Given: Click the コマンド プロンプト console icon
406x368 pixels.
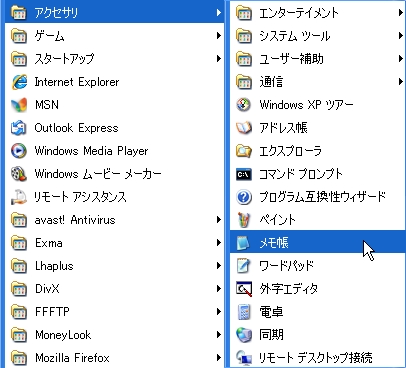Looking at the screenshot, I should coord(244,174).
